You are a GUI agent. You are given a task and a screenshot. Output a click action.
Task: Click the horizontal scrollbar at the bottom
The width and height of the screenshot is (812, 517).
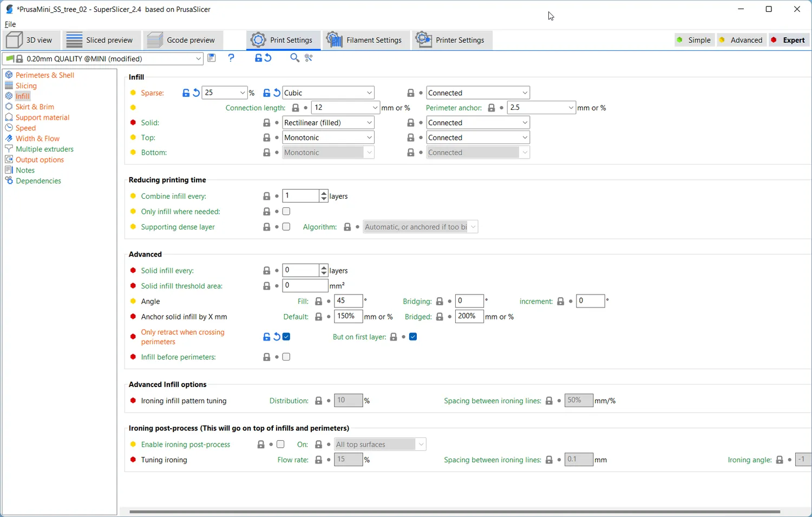click(455, 512)
